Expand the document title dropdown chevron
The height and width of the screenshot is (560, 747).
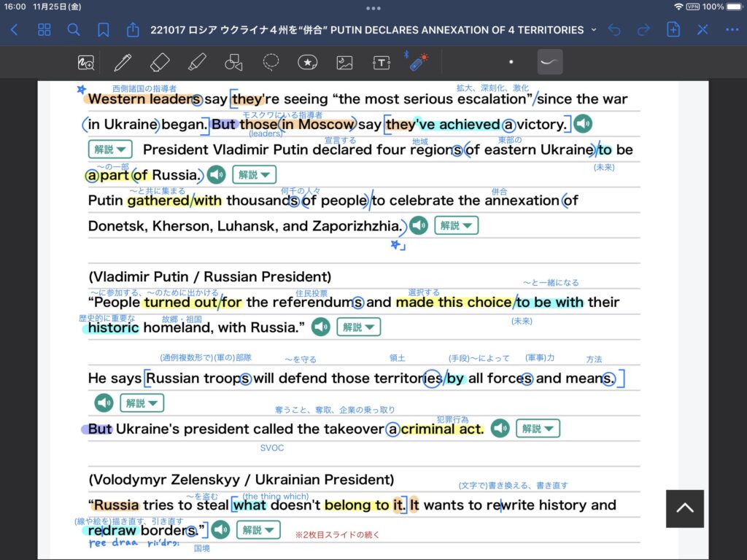tap(594, 29)
